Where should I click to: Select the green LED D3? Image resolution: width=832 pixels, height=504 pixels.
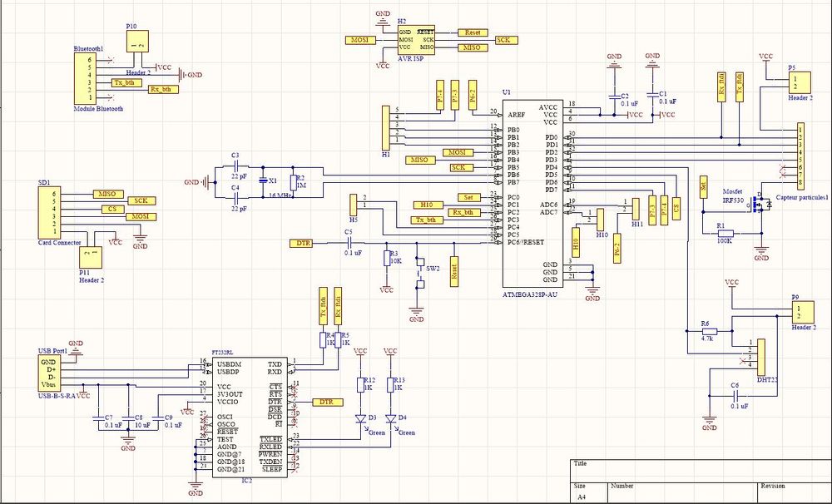tap(360, 418)
